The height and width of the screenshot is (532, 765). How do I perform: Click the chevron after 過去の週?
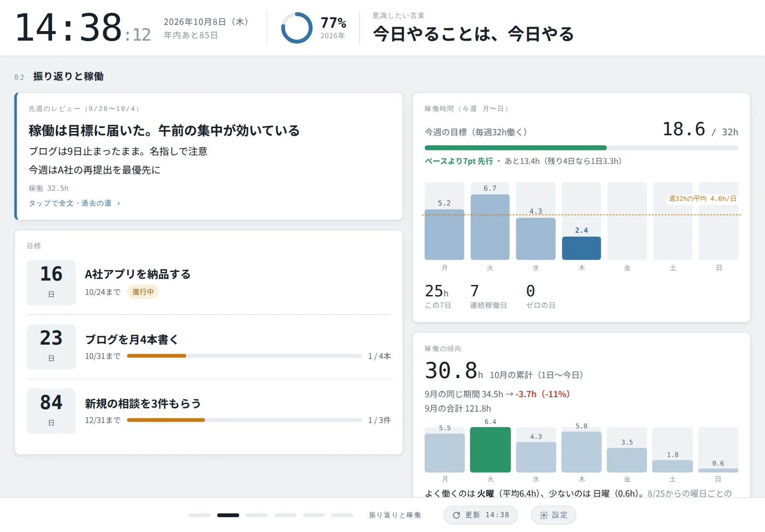[119, 203]
